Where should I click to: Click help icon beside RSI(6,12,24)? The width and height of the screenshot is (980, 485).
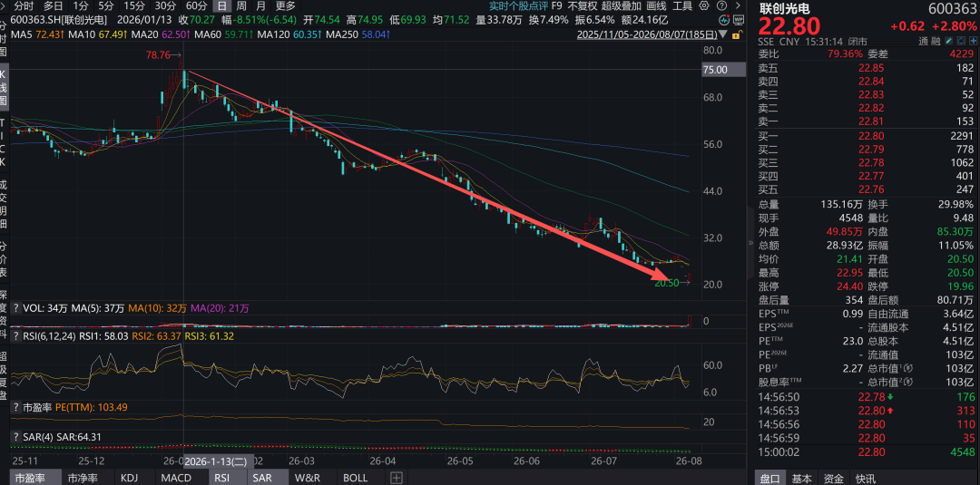[x=15, y=336]
